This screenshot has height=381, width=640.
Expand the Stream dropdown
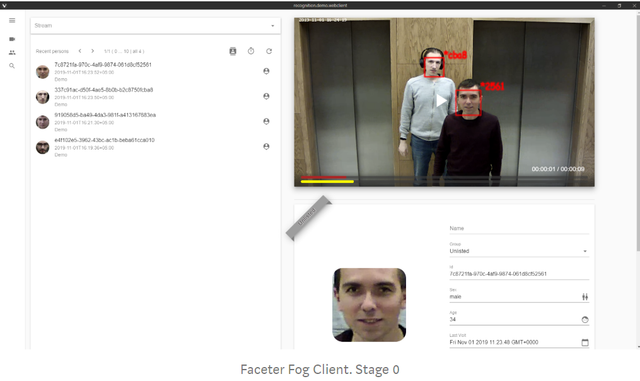click(x=156, y=26)
